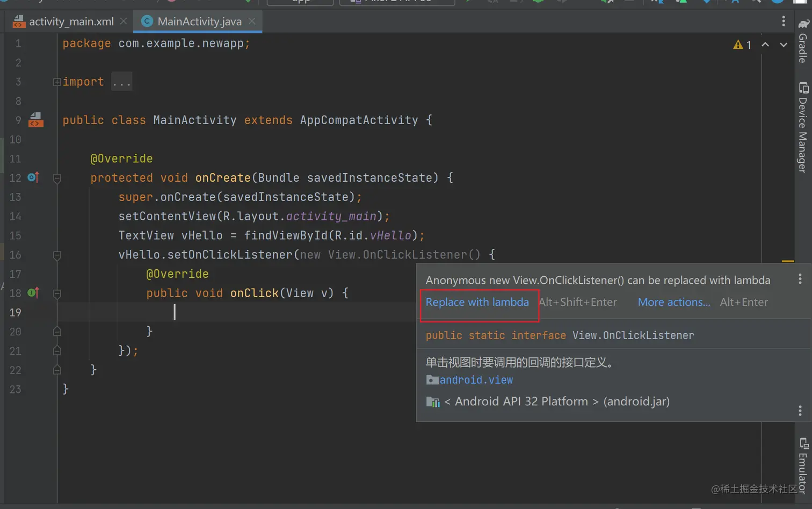Click the onCreate method name

(x=223, y=178)
